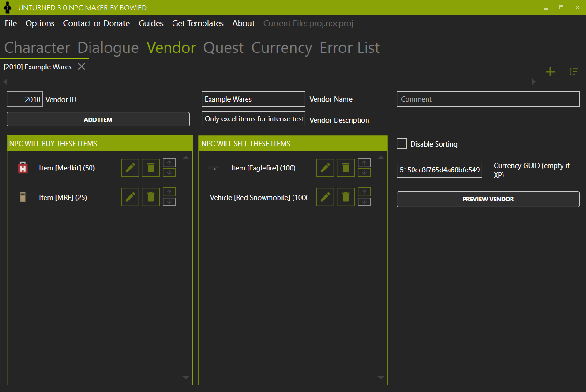Screen dimensions: 586x392
Task: Select Vehicle [Red Snowmobile] row text
Action: click(x=259, y=197)
